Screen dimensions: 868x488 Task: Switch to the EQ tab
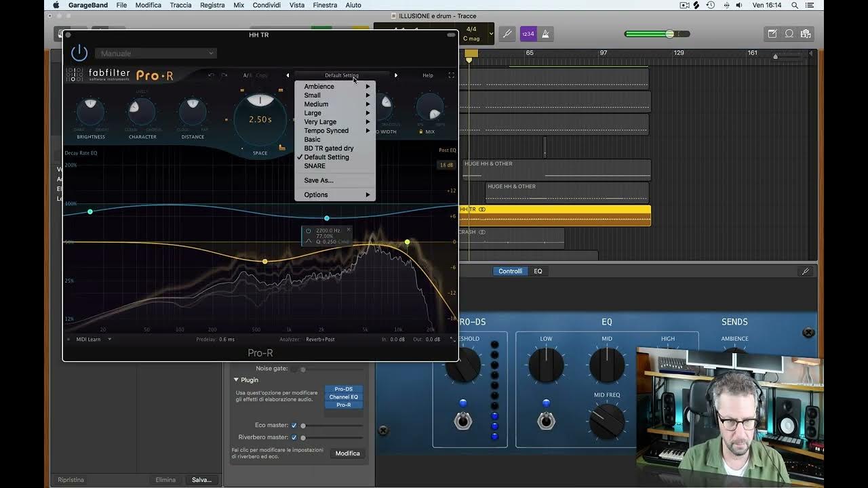538,271
